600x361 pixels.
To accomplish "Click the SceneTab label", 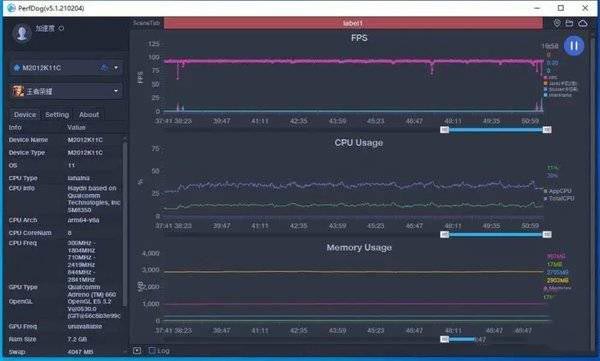I will click(146, 23).
